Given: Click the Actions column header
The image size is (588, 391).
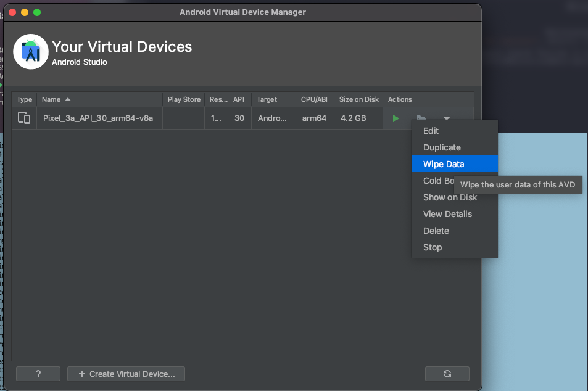Looking at the screenshot, I should [428, 99].
